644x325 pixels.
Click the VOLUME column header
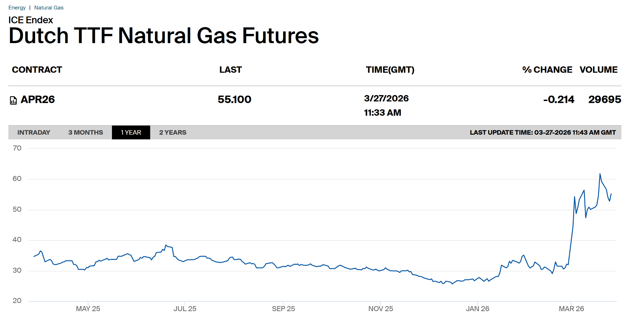pyautogui.click(x=598, y=70)
